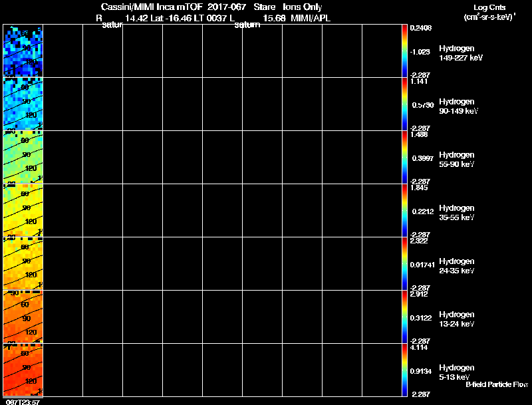
Task: Click the 0.2408 top color scale value
Action: (x=421, y=28)
